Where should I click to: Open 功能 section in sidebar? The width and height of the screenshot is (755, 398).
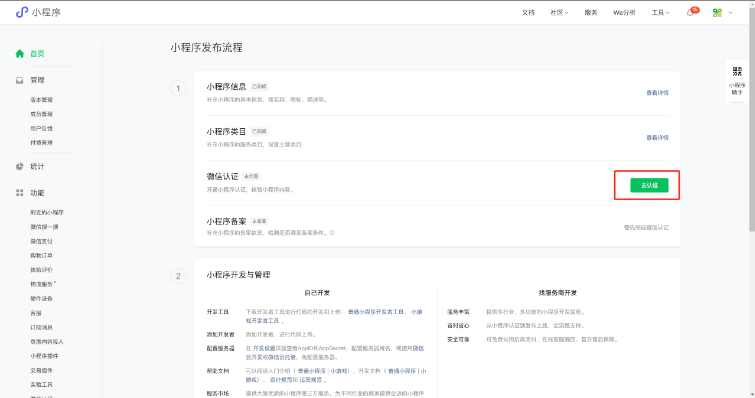point(37,193)
